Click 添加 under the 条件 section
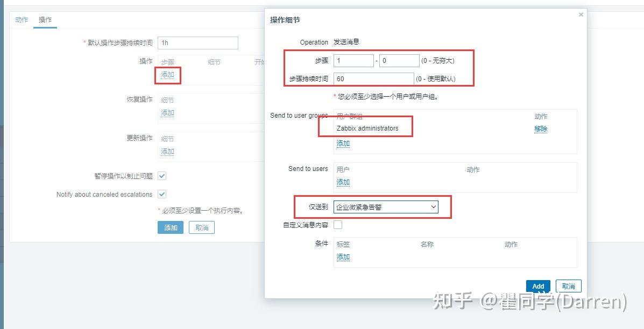The height and width of the screenshot is (329, 644). click(343, 257)
